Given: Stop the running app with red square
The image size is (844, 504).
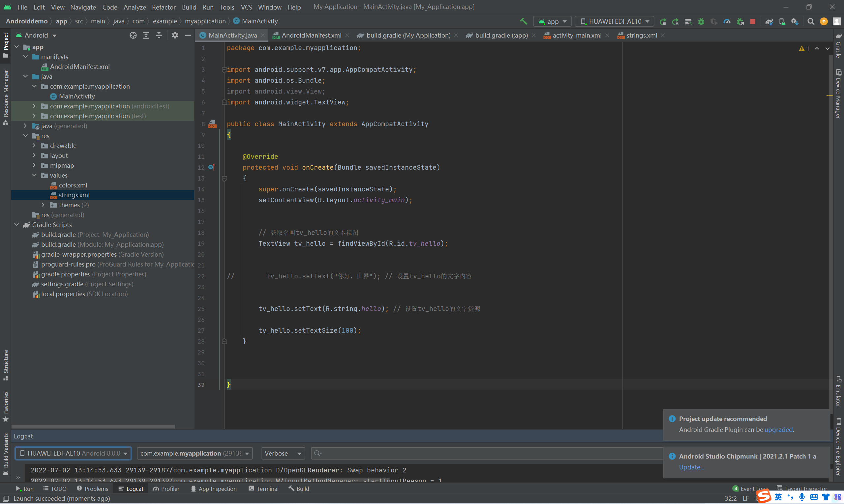Looking at the screenshot, I should click(753, 21).
